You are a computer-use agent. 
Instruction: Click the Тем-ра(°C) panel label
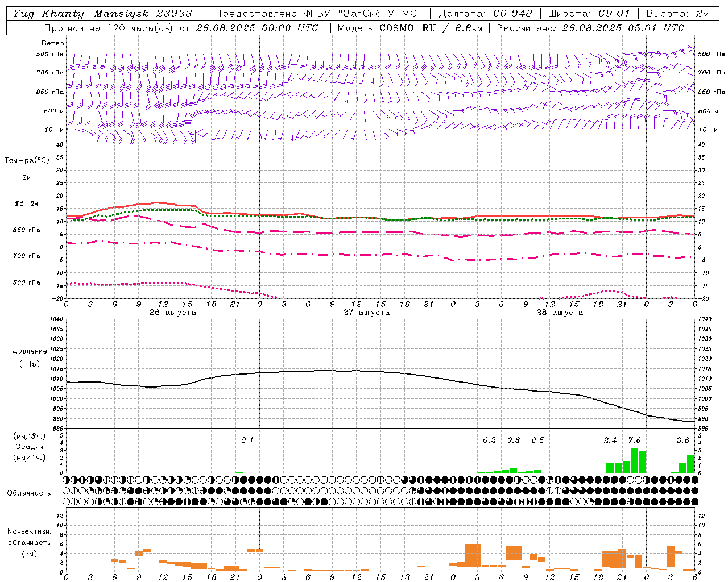click(x=27, y=160)
